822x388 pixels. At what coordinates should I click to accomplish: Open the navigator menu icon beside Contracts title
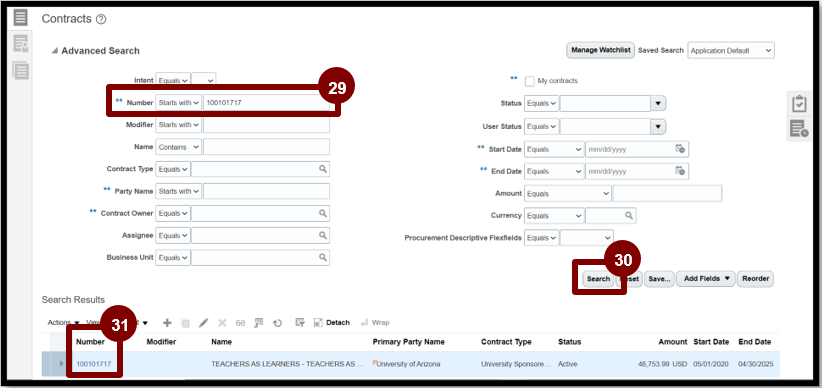click(x=20, y=17)
